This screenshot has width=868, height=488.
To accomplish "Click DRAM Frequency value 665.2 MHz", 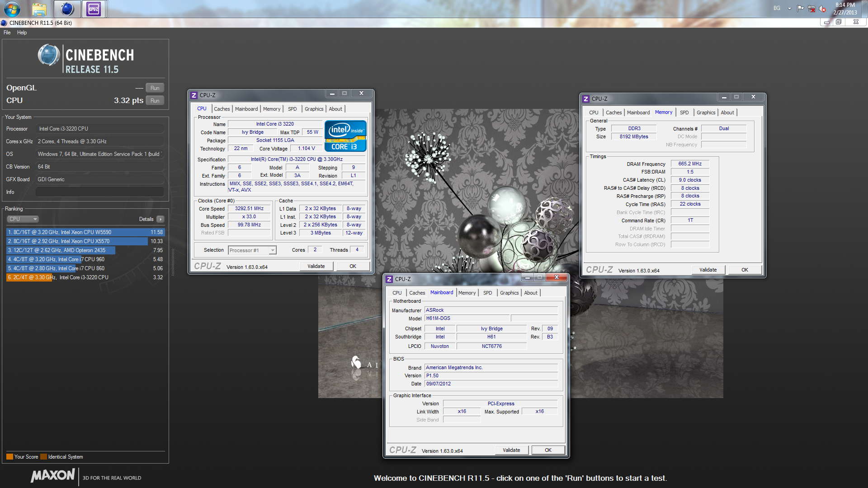I will pyautogui.click(x=690, y=164).
